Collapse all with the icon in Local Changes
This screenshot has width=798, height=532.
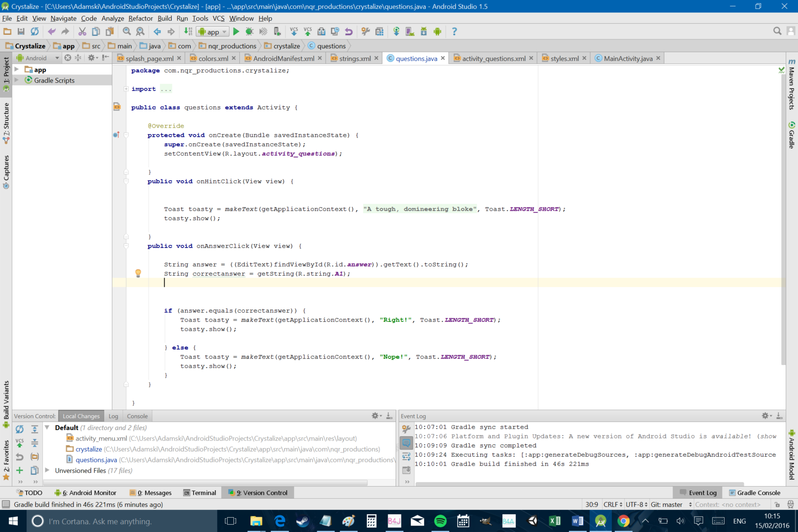click(x=34, y=443)
